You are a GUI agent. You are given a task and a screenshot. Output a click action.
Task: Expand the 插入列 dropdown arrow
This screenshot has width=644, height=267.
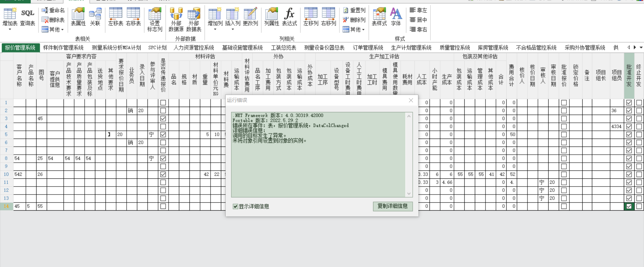click(233, 30)
